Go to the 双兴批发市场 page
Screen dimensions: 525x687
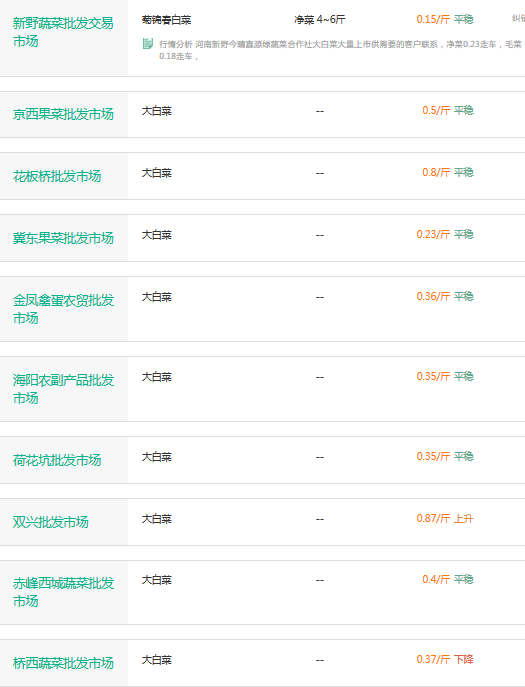(50, 522)
